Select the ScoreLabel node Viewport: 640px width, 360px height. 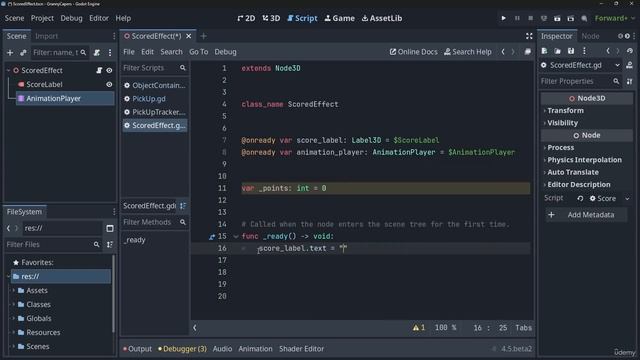tap(44, 84)
